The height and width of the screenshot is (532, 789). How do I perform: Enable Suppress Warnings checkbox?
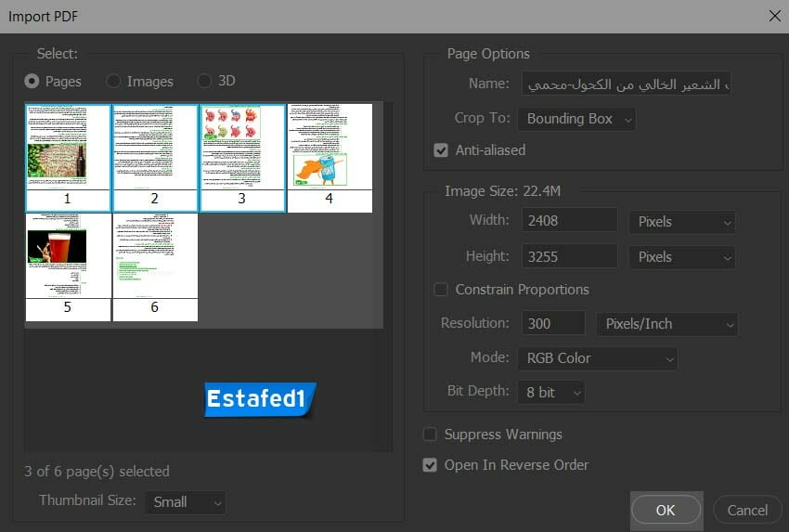coord(430,435)
